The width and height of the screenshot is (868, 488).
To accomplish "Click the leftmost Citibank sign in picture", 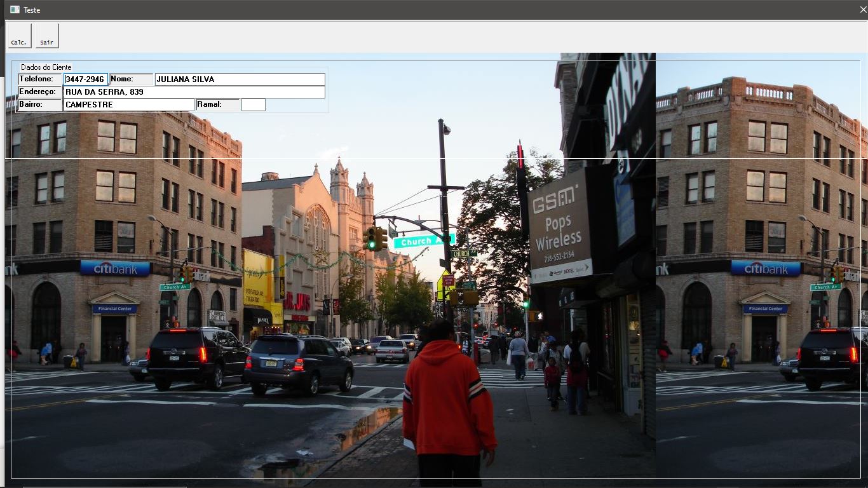I will coord(115,268).
